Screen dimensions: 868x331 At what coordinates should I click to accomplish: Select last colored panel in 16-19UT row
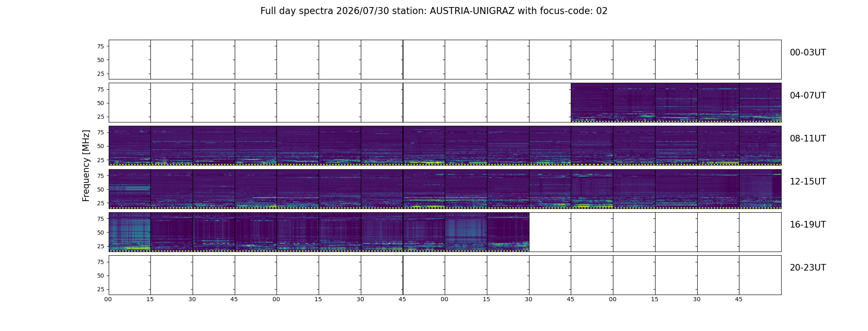(x=508, y=232)
